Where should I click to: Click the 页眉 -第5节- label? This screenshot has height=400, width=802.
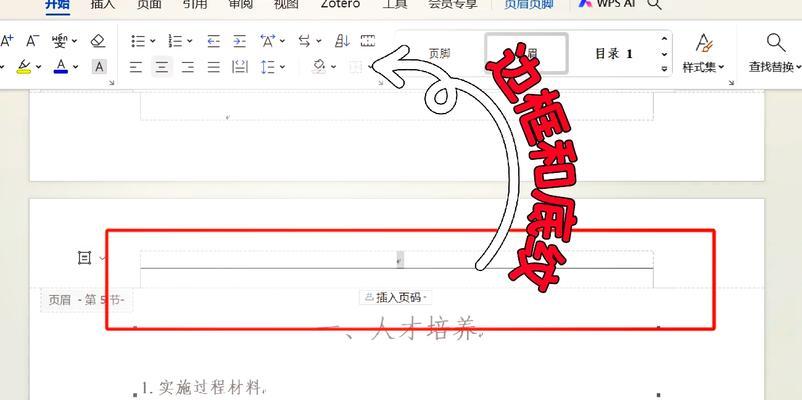(87, 300)
